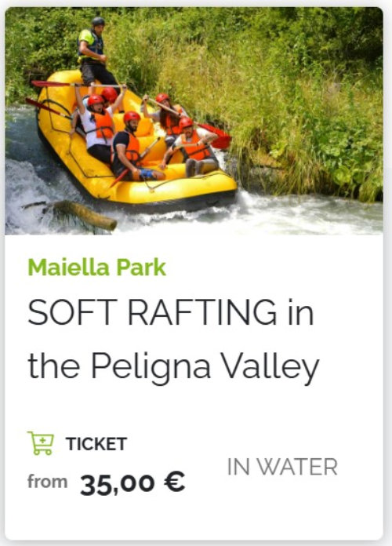Open the SOFT RAFTING title line

171,311
